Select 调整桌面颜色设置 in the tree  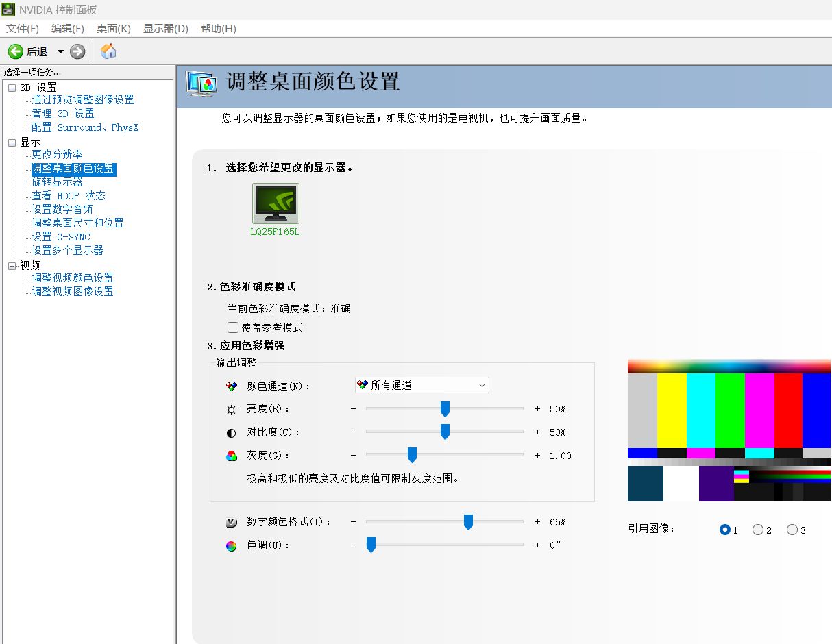(73, 169)
